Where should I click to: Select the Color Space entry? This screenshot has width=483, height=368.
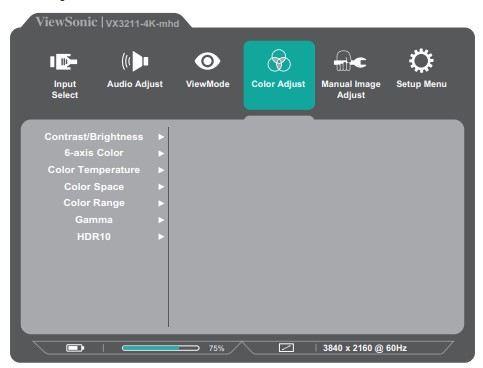click(94, 187)
